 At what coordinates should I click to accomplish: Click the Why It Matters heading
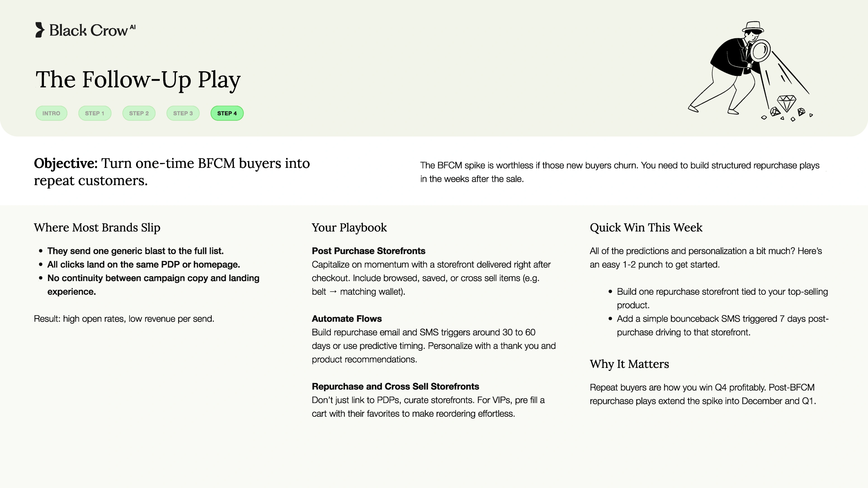click(x=629, y=364)
